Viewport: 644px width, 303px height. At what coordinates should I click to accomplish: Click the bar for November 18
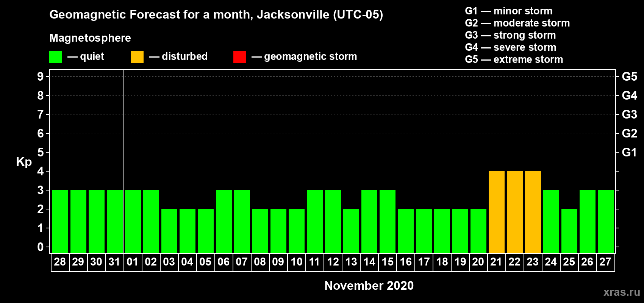(442, 231)
